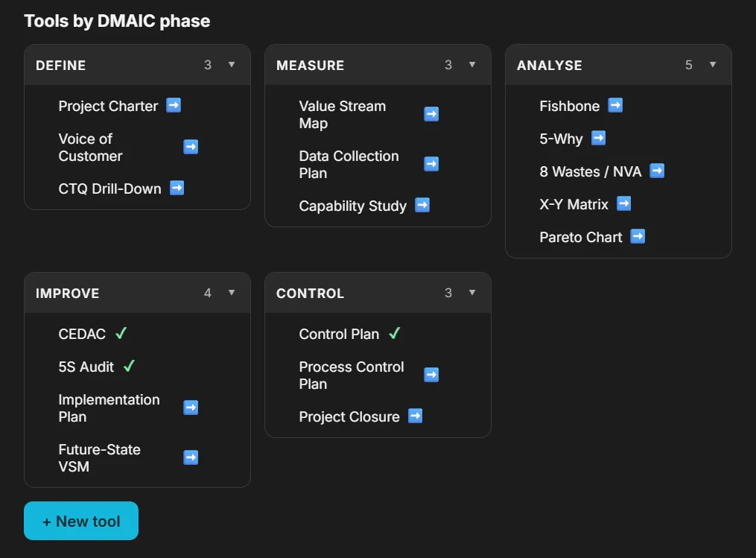Click the Project Closure arrow icon
756x558 pixels.
[x=416, y=416]
